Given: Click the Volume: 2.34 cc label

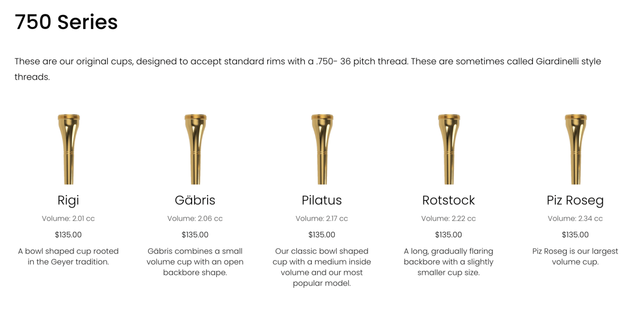Looking at the screenshot, I should click(x=575, y=219).
